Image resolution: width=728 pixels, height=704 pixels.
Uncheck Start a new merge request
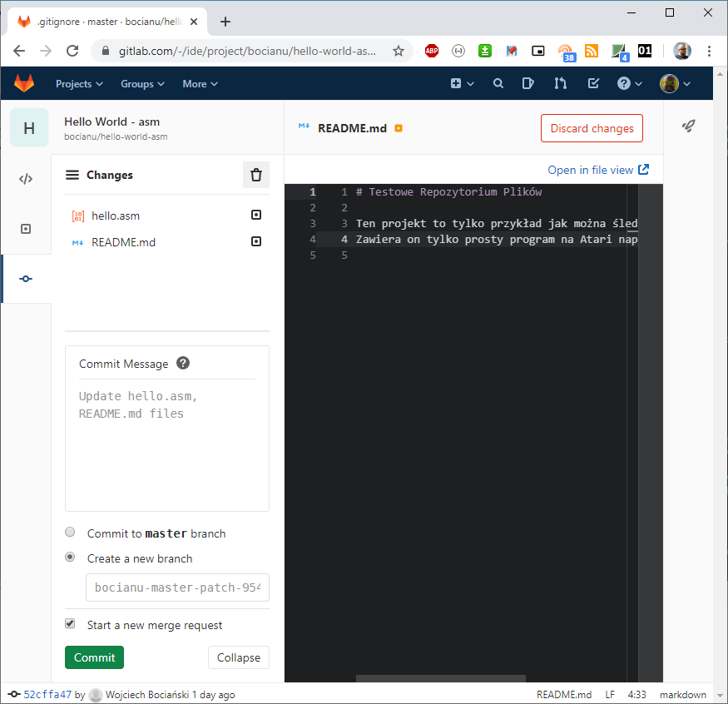click(70, 623)
